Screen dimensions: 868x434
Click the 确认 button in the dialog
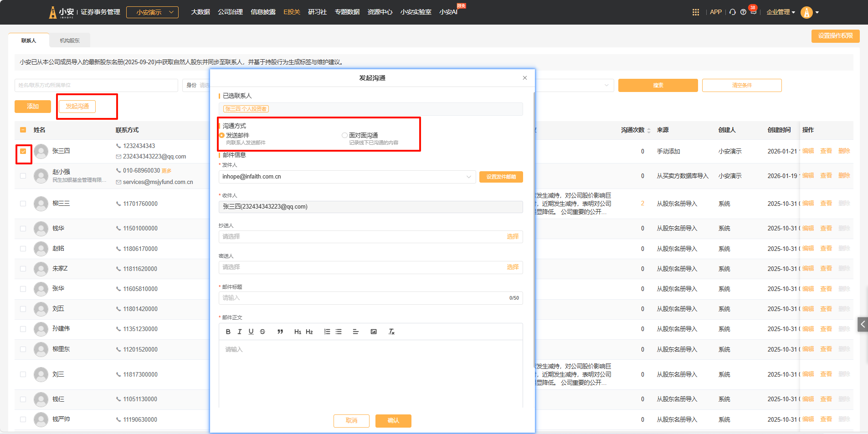[x=393, y=421]
